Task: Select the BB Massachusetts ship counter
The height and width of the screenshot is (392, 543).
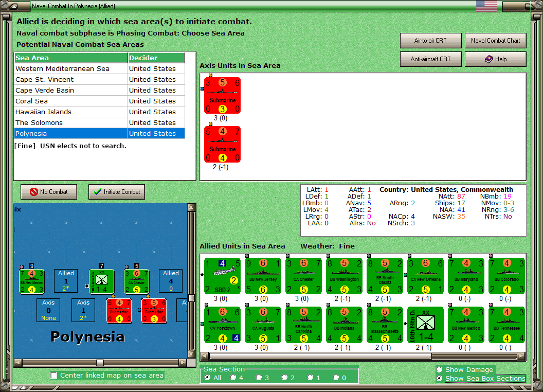Action: click(385, 325)
